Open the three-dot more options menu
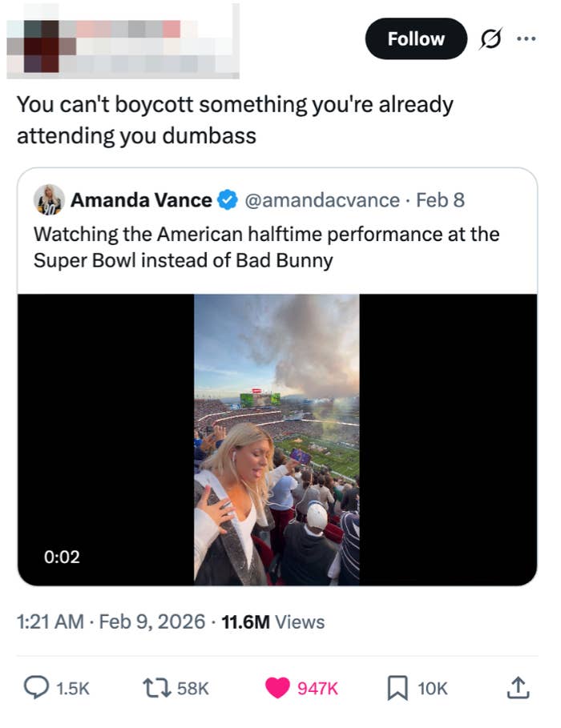561x728 pixels. [525, 39]
